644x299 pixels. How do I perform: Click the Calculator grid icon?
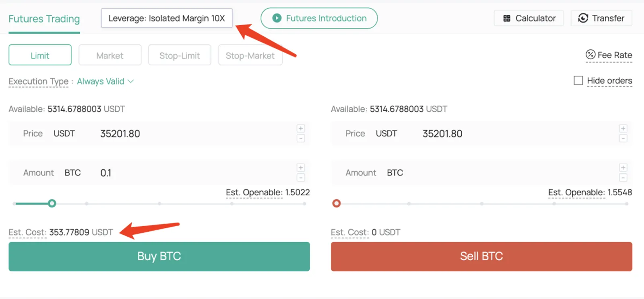[x=507, y=19]
